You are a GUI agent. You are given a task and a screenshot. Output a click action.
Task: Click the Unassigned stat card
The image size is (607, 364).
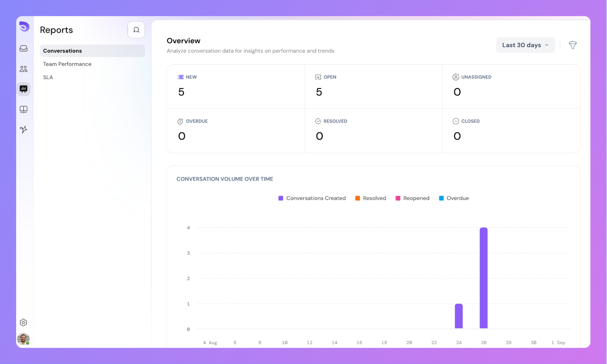[511, 86]
